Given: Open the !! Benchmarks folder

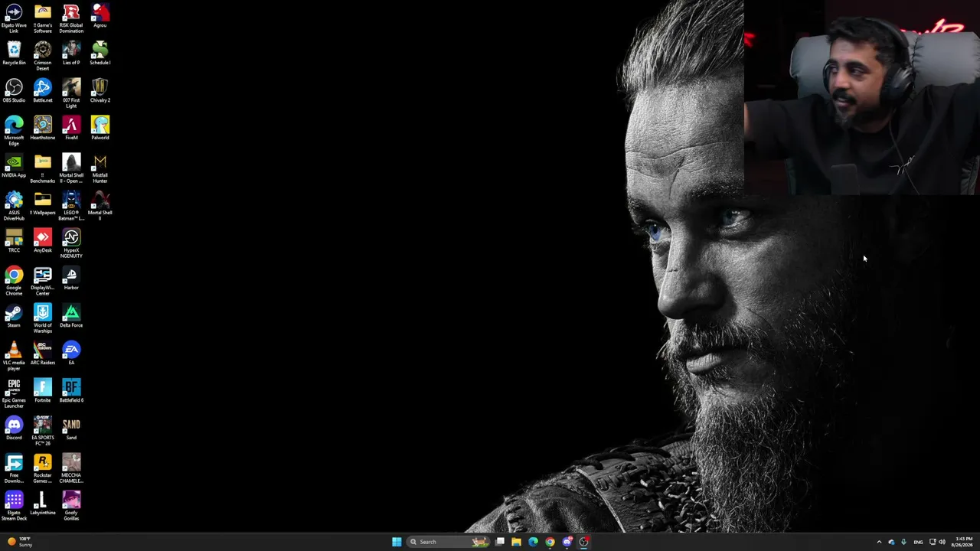Looking at the screenshot, I should (43, 168).
